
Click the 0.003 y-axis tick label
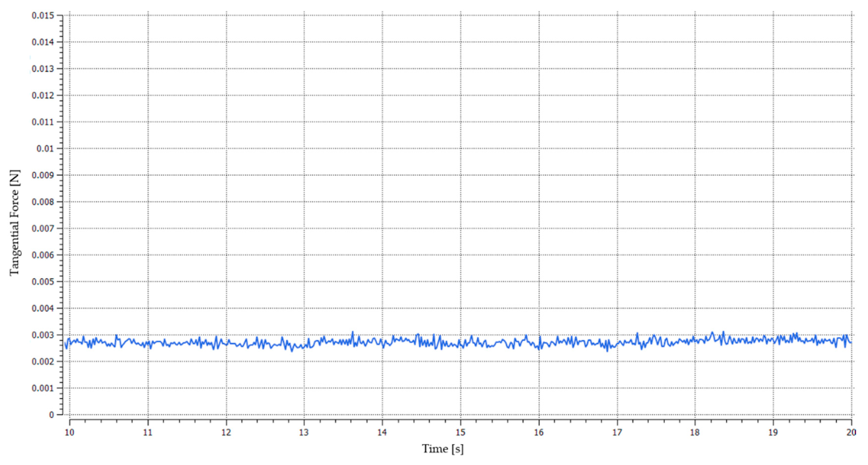(x=42, y=335)
